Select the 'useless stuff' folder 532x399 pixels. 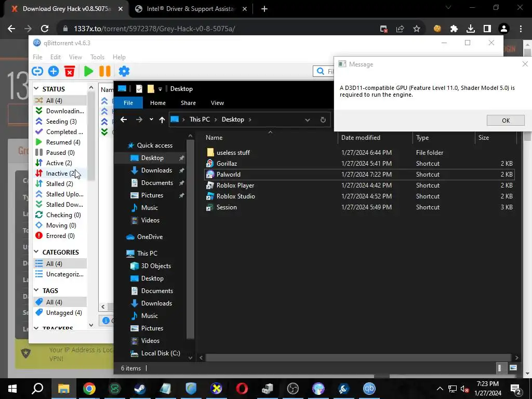click(233, 153)
